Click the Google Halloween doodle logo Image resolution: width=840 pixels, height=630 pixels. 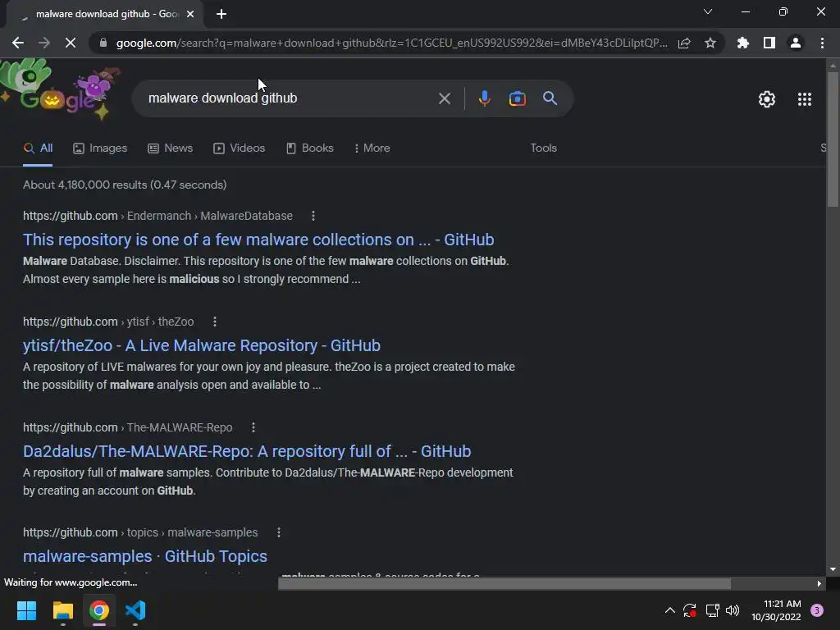60,90
